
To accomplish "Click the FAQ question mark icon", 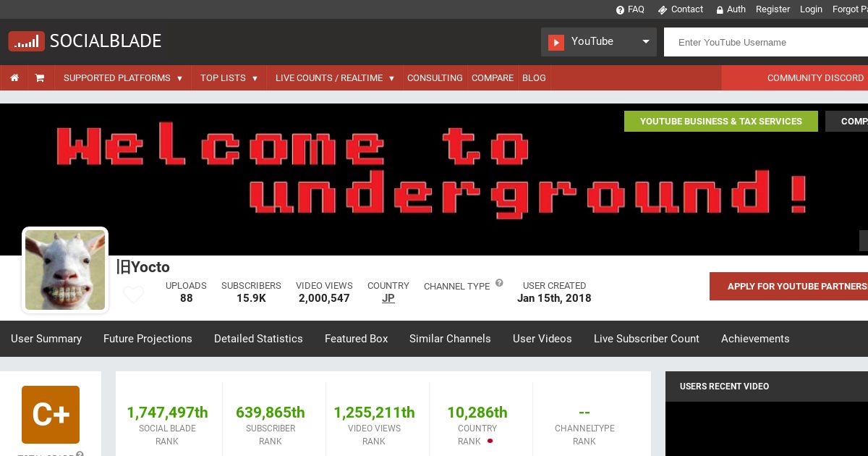I will (x=620, y=10).
